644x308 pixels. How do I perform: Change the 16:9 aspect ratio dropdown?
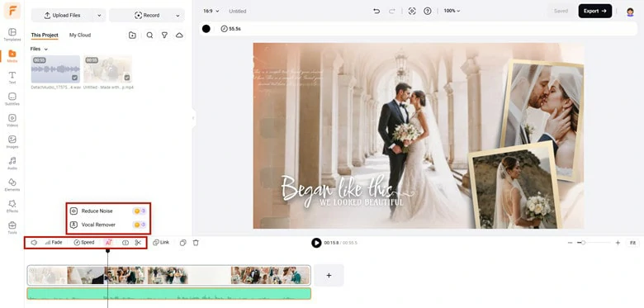pyautogui.click(x=211, y=11)
